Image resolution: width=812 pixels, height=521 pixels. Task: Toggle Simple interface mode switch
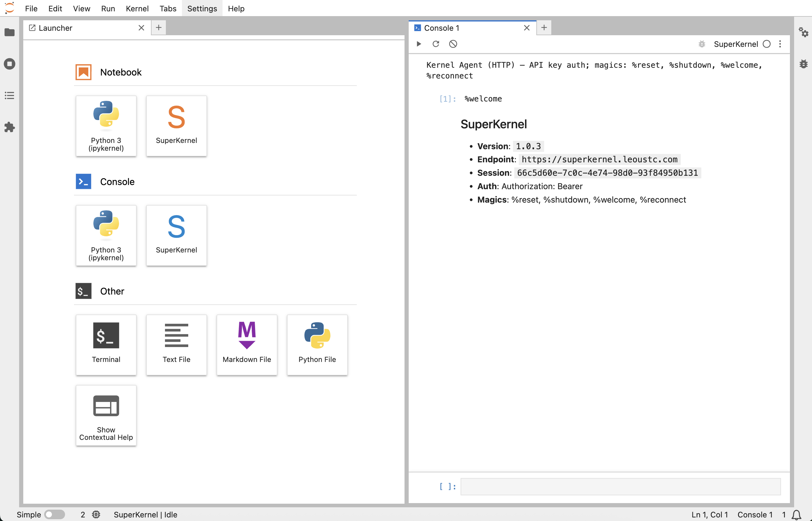tap(55, 514)
